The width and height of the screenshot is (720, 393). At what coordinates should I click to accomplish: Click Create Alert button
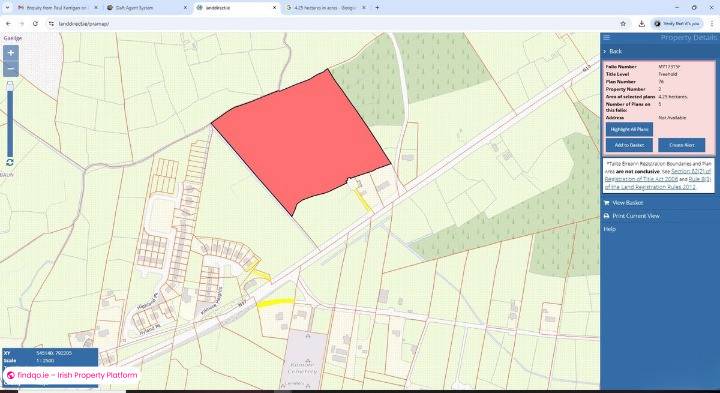tap(681, 145)
